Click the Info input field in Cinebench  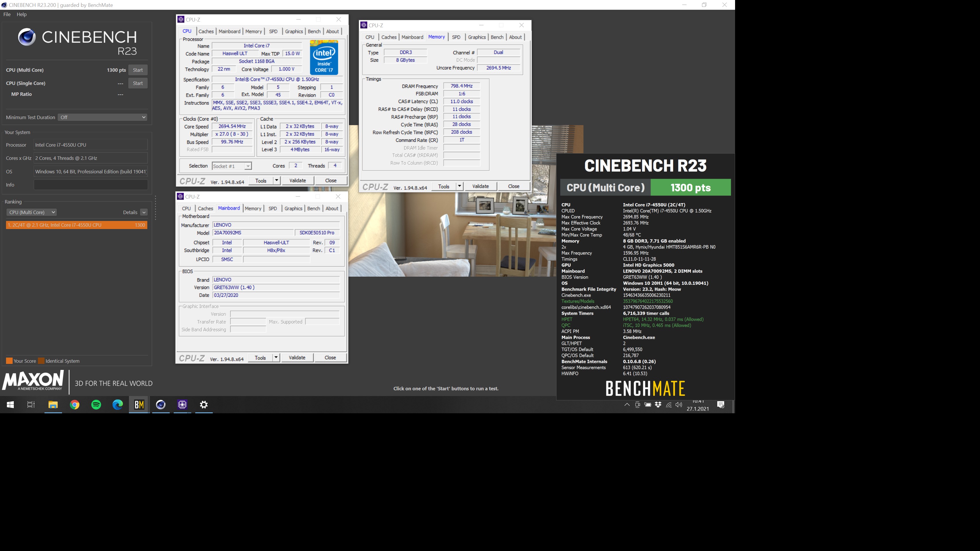(x=90, y=185)
